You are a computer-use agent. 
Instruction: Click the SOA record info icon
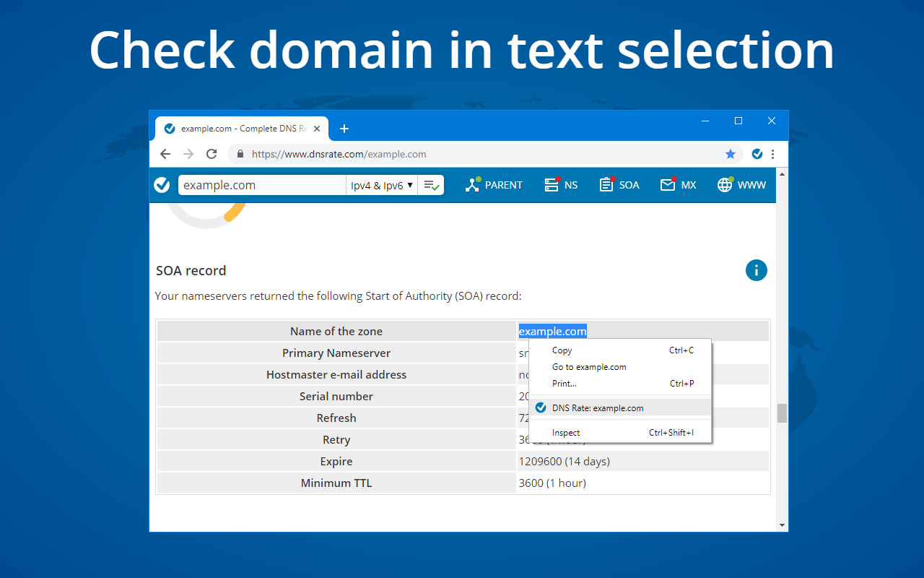(x=757, y=271)
